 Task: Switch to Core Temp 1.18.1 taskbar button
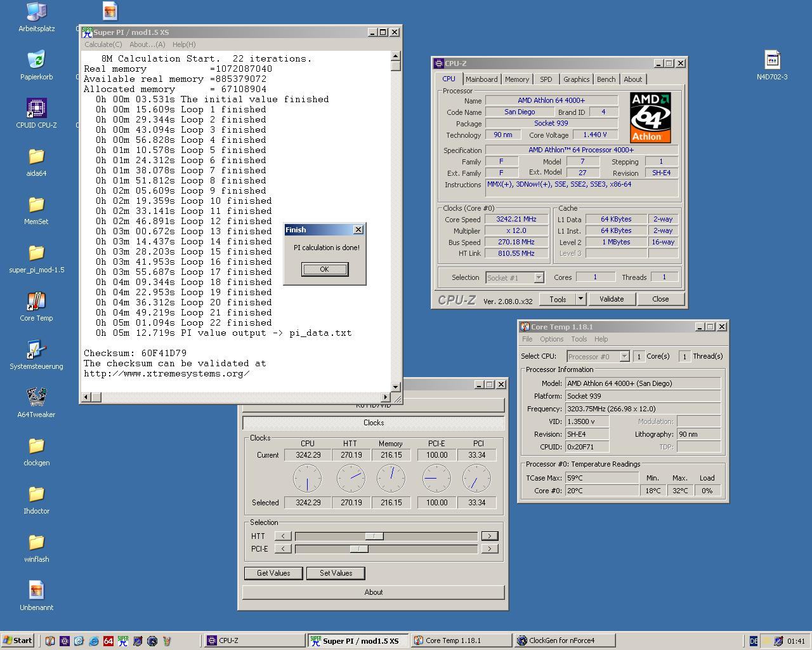[461, 641]
